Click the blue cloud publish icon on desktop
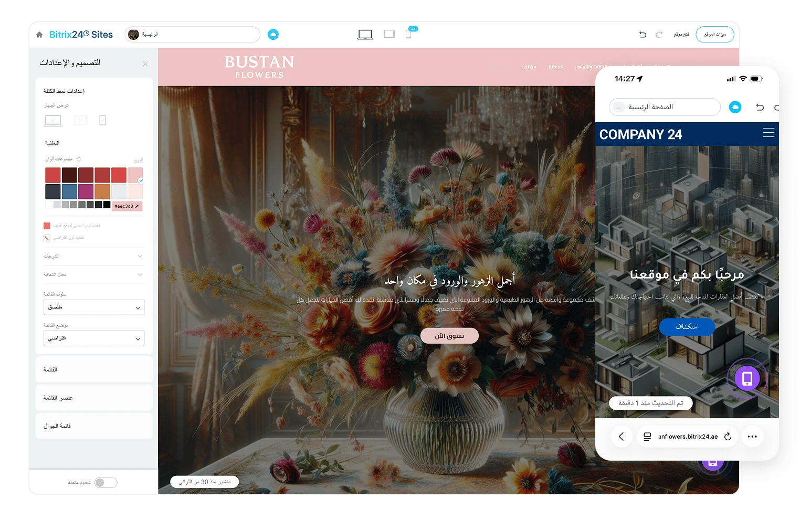Screen dimensions: 800x532 273,35
